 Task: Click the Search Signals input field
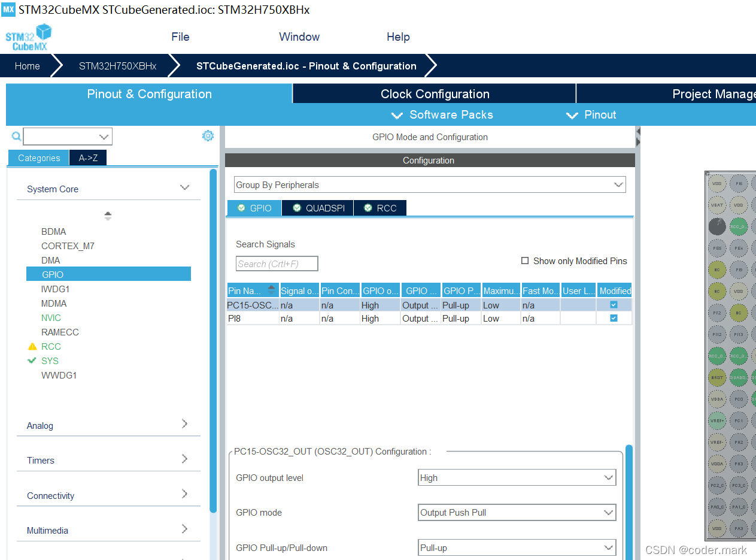(277, 264)
